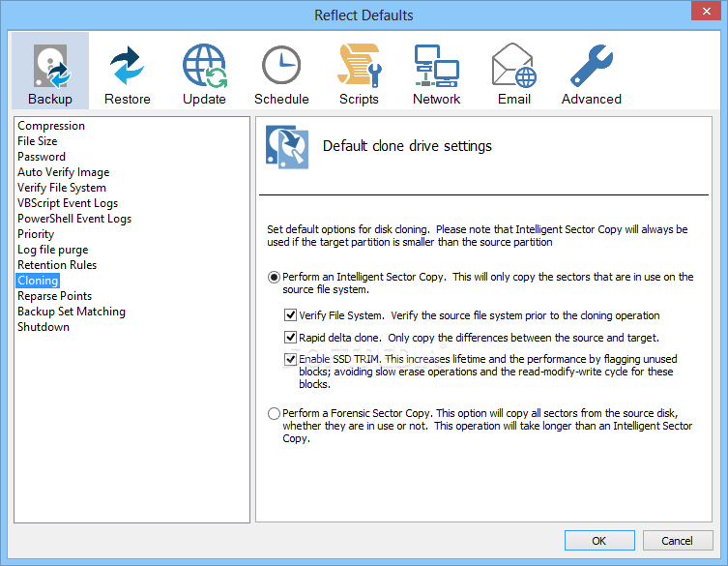
Task: Toggle Enable SSD TRIM checkbox
Action: pyautogui.click(x=290, y=359)
